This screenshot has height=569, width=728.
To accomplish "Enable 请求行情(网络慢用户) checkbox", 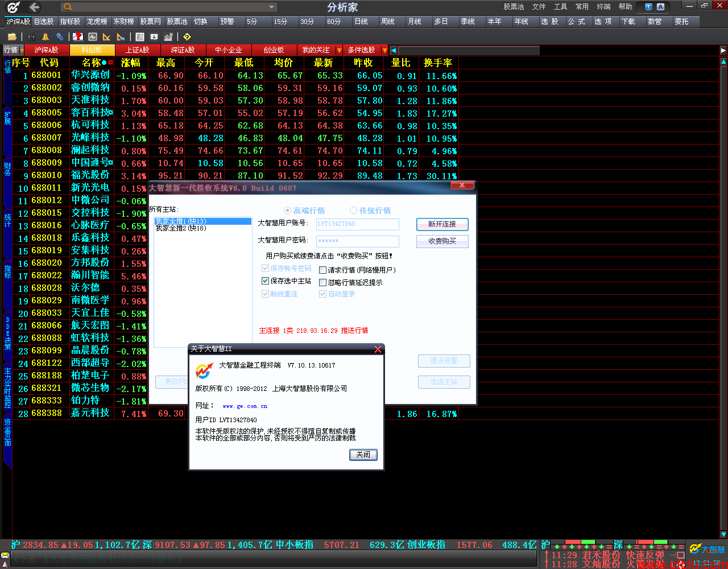I will coord(322,270).
